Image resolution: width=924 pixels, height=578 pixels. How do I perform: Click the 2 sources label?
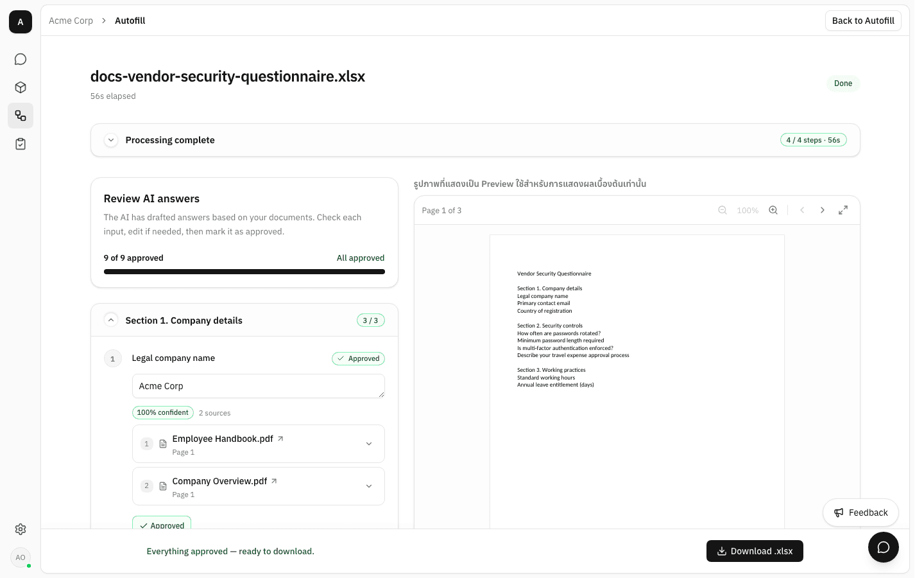214,413
